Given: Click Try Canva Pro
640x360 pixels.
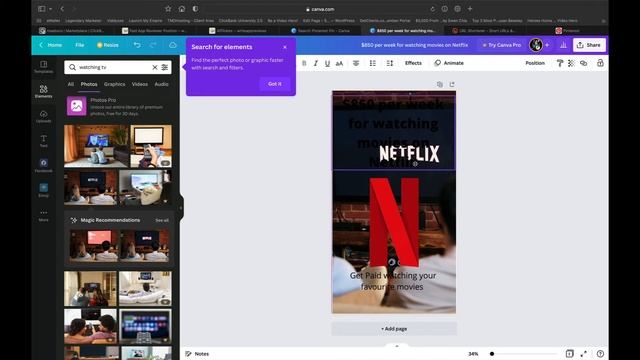Looking at the screenshot, I should [x=502, y=45].
